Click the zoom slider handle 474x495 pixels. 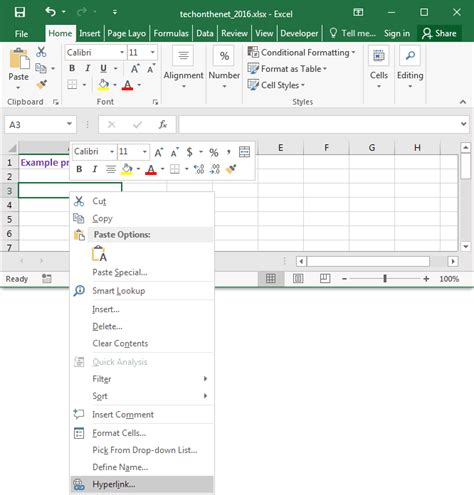click(385, 278)
